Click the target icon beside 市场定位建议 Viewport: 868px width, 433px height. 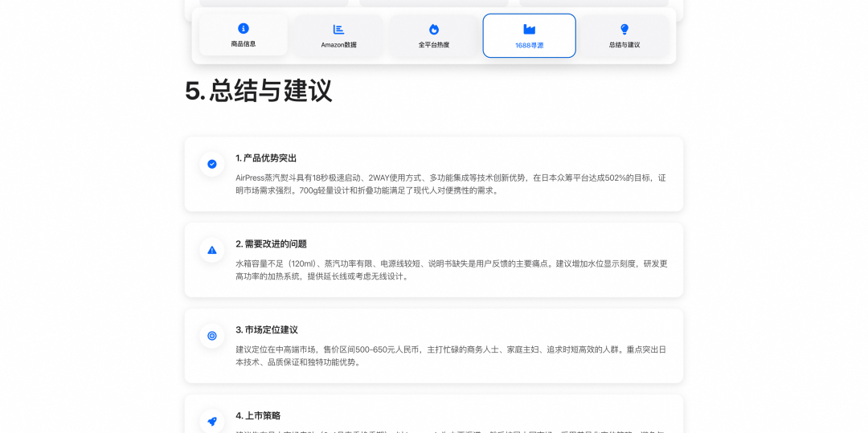point(212,336)
